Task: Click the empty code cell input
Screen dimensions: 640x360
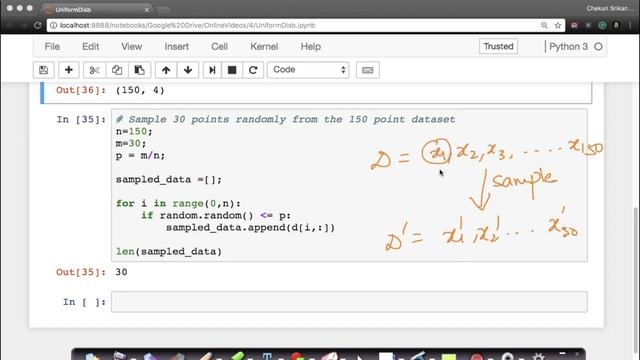Action: click(349, 302)
